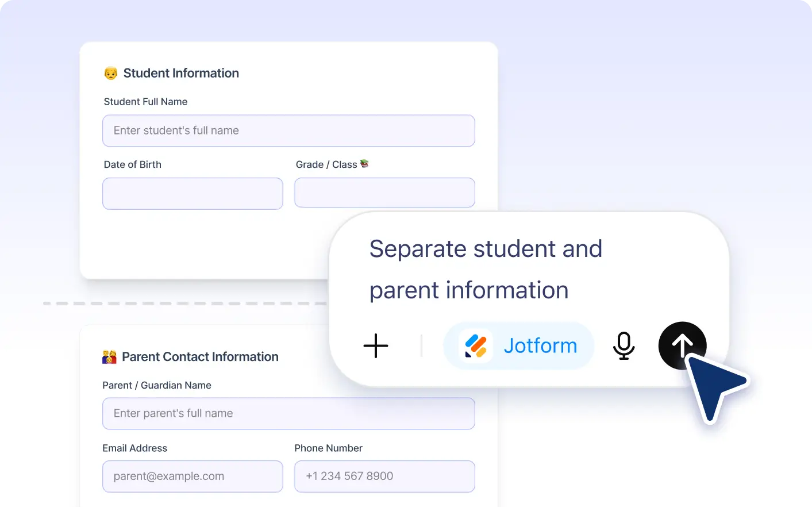Focus the Parent / Guardian Name field

tap(288, 413)
